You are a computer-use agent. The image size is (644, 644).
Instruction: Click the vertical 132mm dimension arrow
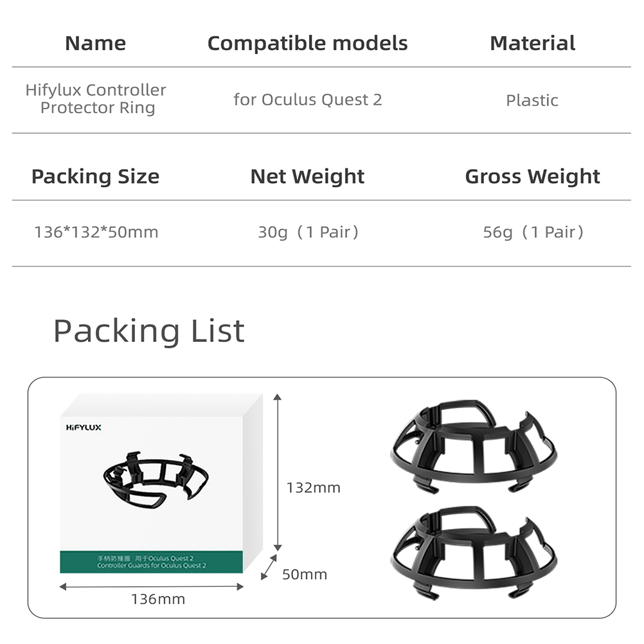[x=278, y=472]
